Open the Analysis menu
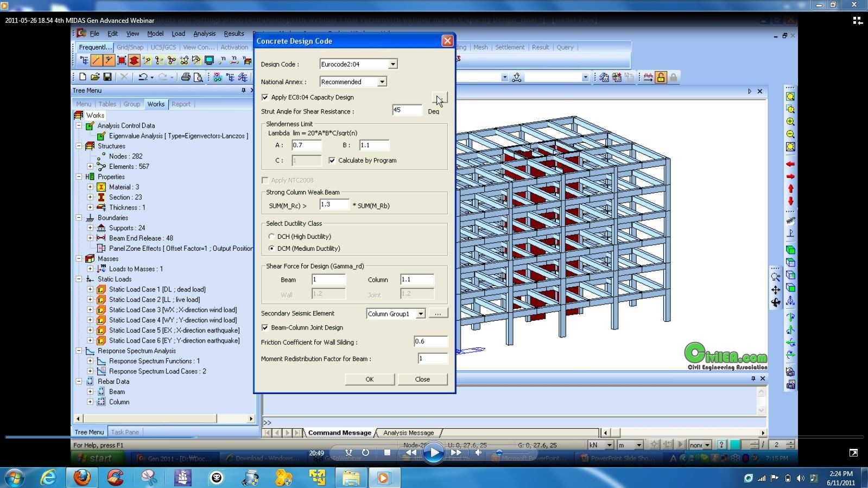868x488 pixels. point(205,34)
